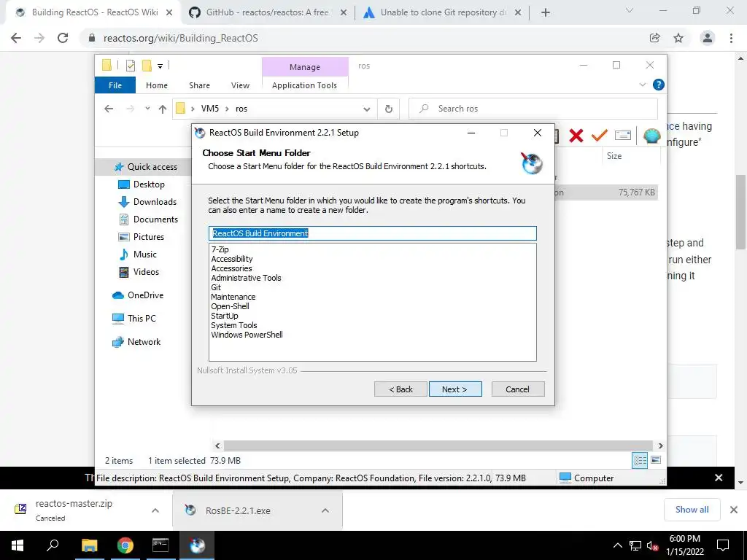Click the properties icon in the Explorer toolbar
This screenshot has width=747, height=560.
point(623,136)
